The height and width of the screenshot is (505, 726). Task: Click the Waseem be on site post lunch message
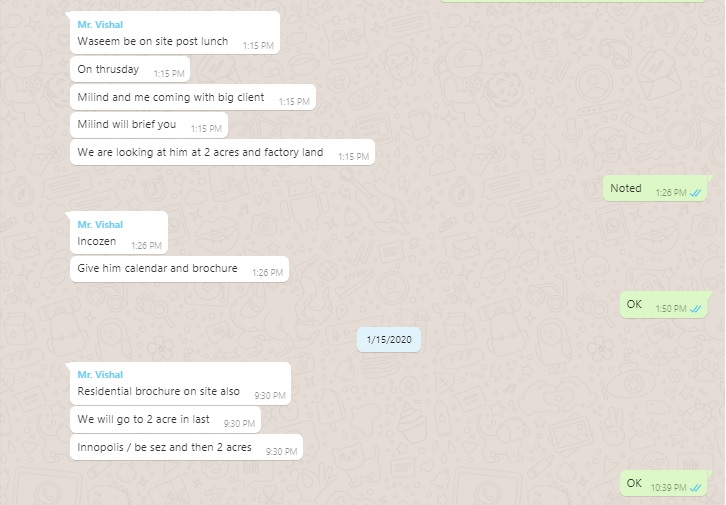(175, 33)
